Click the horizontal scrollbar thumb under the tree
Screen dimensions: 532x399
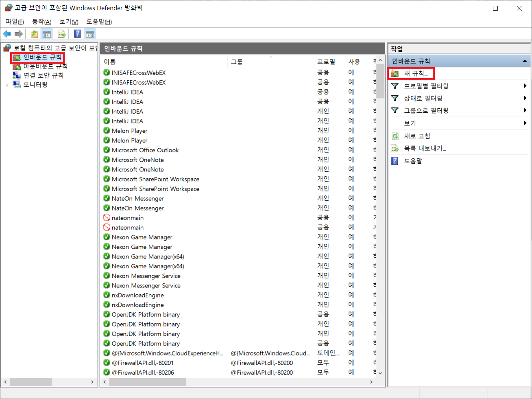(31, 382)
